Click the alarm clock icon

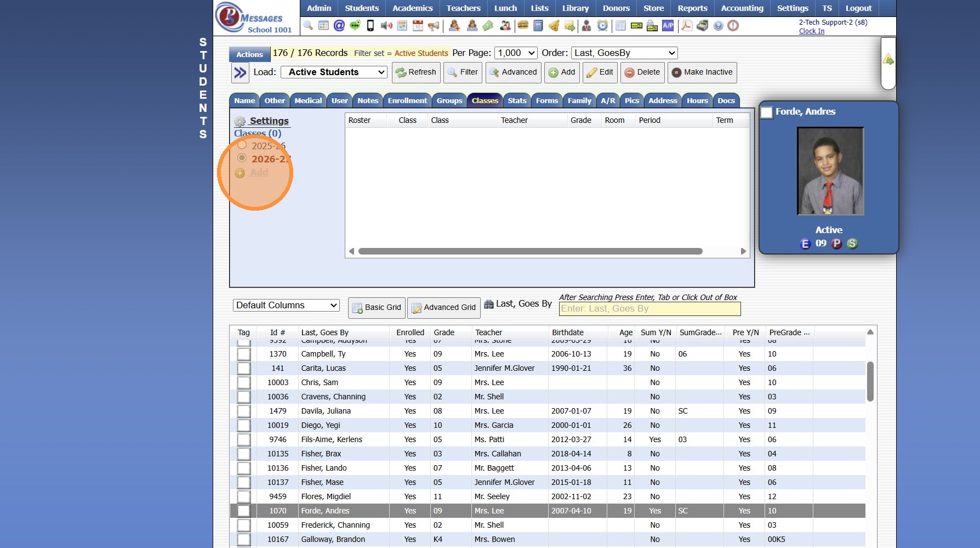point(602,26)
